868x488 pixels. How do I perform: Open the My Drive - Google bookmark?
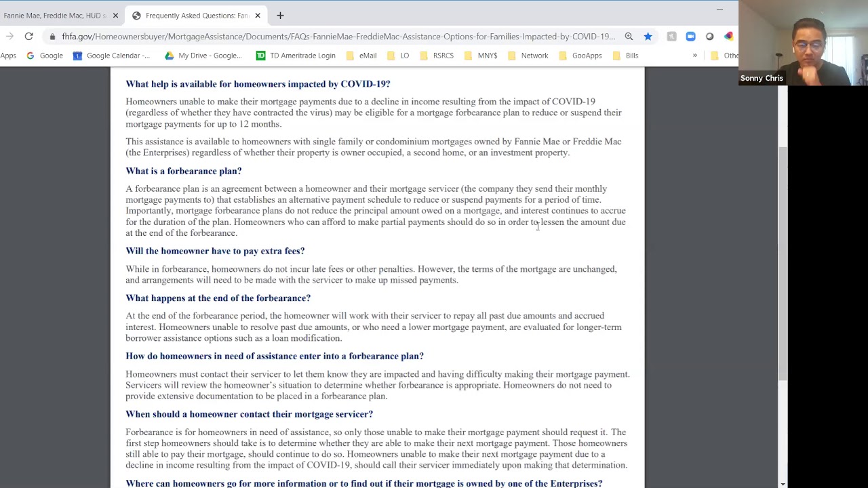(x=203, y=56)
